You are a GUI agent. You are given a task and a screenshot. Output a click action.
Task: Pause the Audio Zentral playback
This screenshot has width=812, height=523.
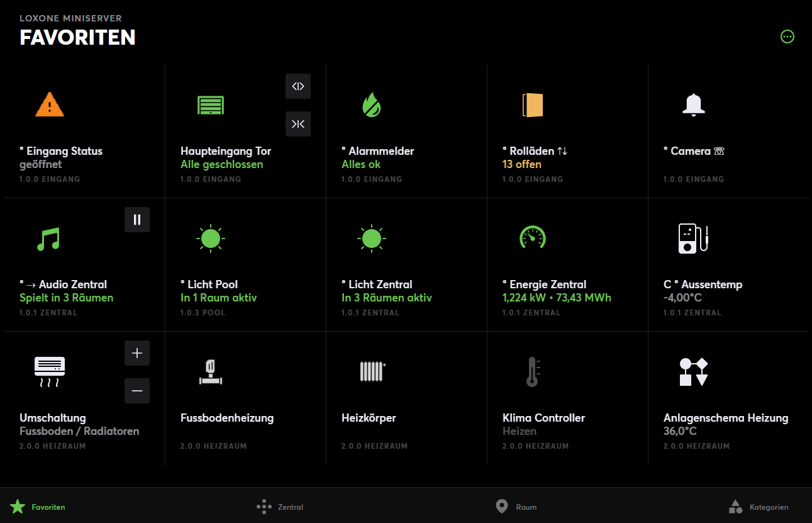point(137,220)
